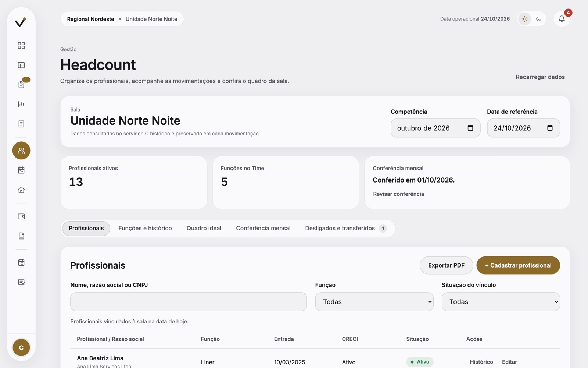
Task: Switch to dark theme with the moon icon
Action: [538, 19]
